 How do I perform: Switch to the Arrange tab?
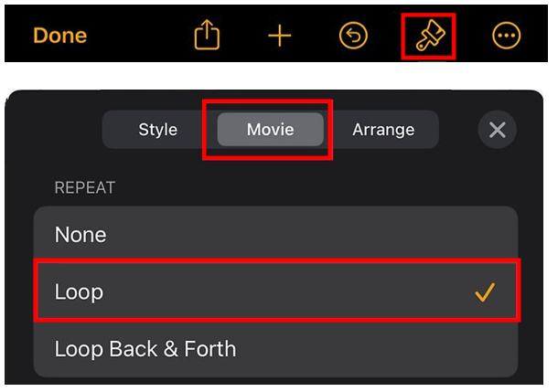click(383, 130)
